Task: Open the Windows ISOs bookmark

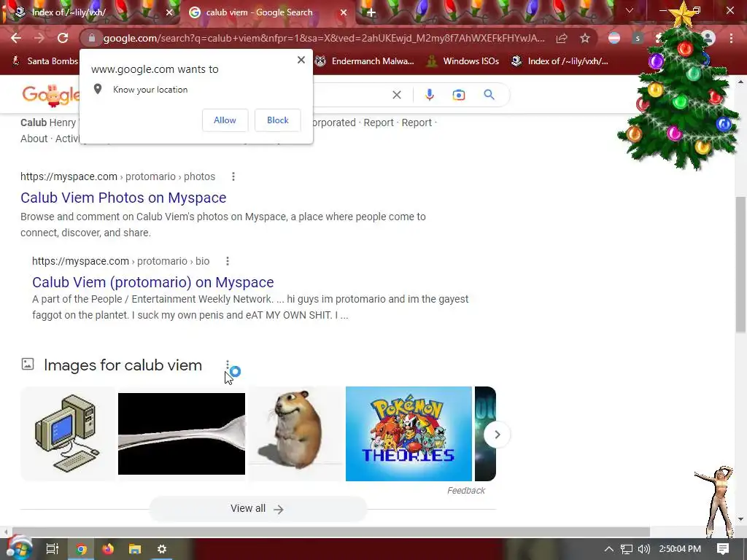Action: (x=463, y=61)
